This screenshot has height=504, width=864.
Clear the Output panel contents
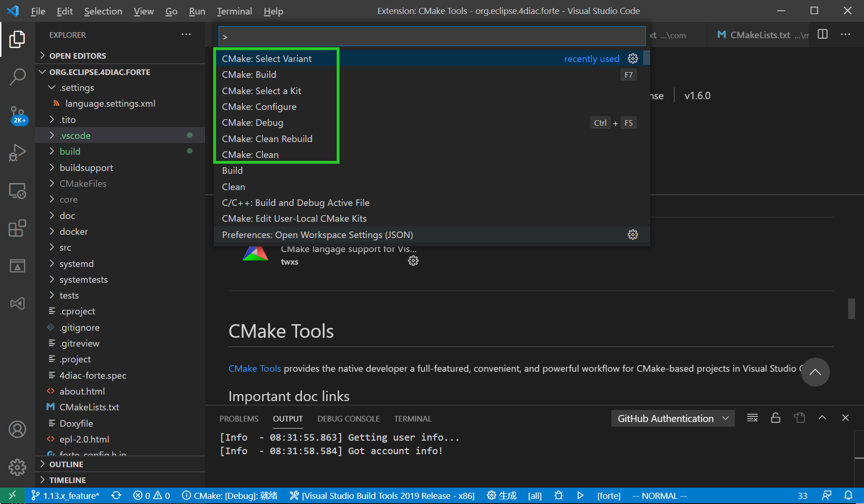click(x=752, y=417)
